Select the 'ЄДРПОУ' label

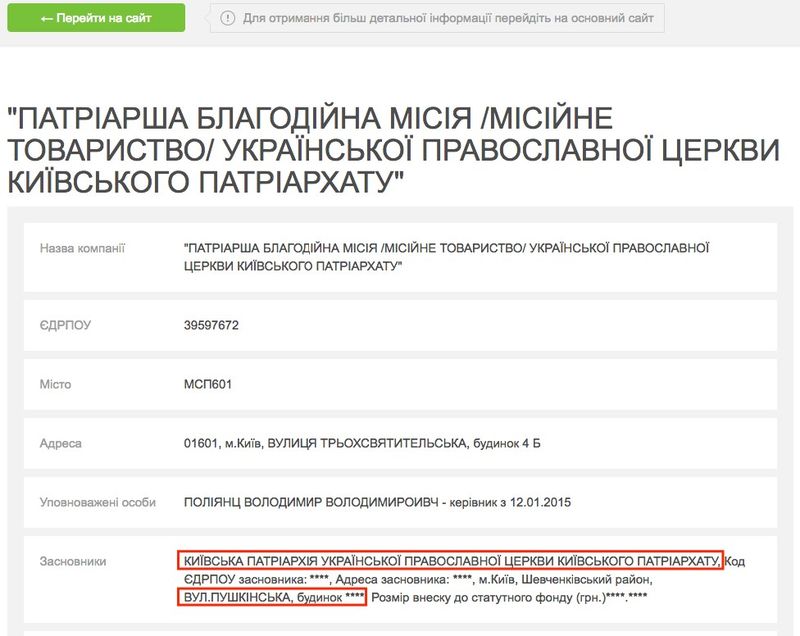(x=65, y=325)
